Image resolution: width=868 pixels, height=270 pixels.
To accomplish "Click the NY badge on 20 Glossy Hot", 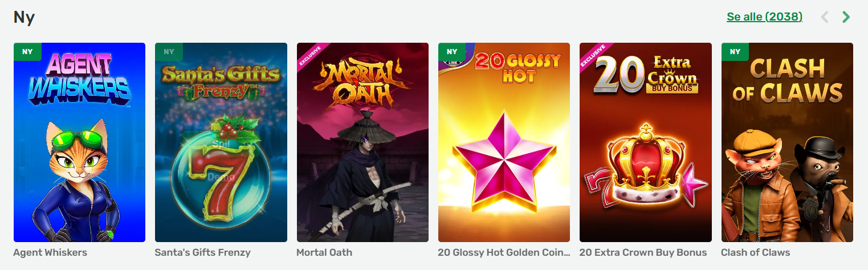I will pos(452,52).
